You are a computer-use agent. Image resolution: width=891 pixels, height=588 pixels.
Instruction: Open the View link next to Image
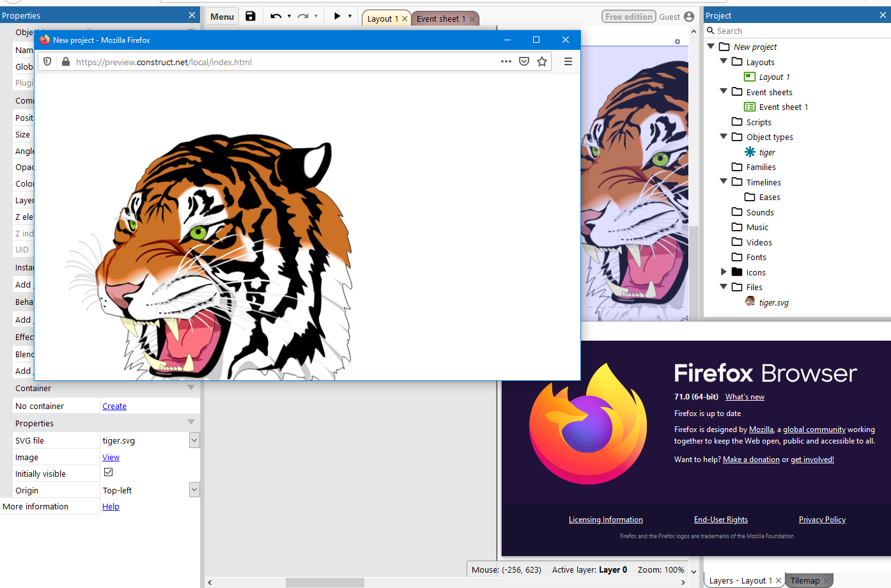(111, 457)
